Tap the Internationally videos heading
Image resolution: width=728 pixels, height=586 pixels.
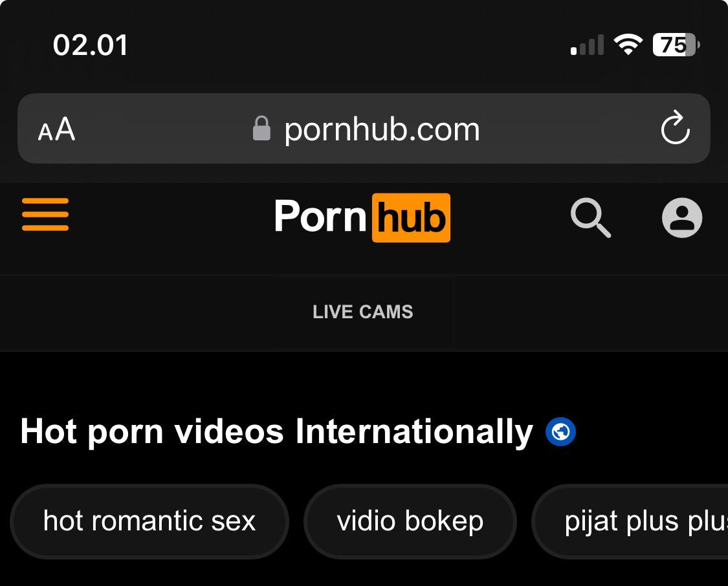tap(277, 431)
